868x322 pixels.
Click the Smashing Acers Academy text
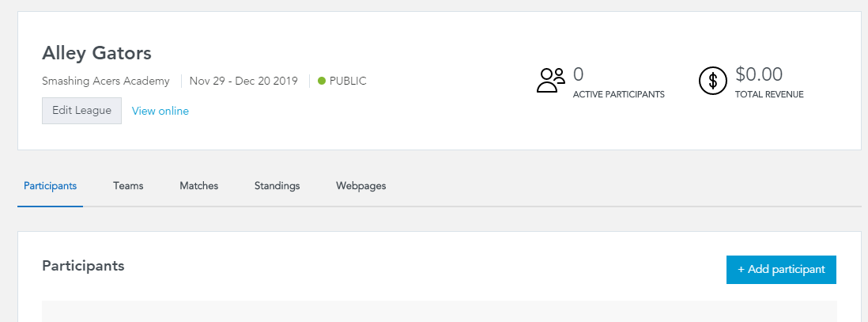point(106,81)
